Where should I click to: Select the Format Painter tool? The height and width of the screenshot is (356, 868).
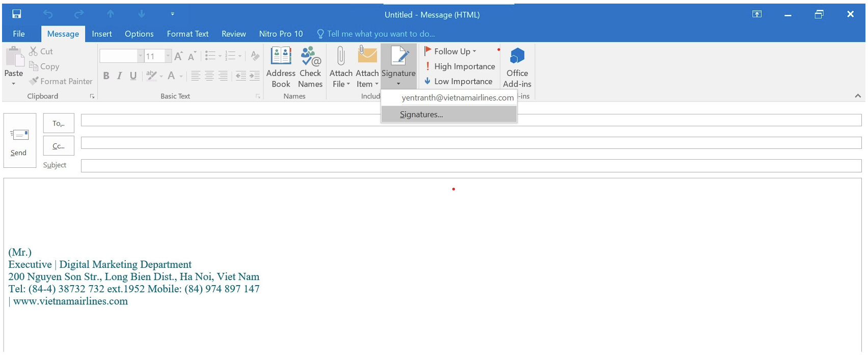(61, 81)
